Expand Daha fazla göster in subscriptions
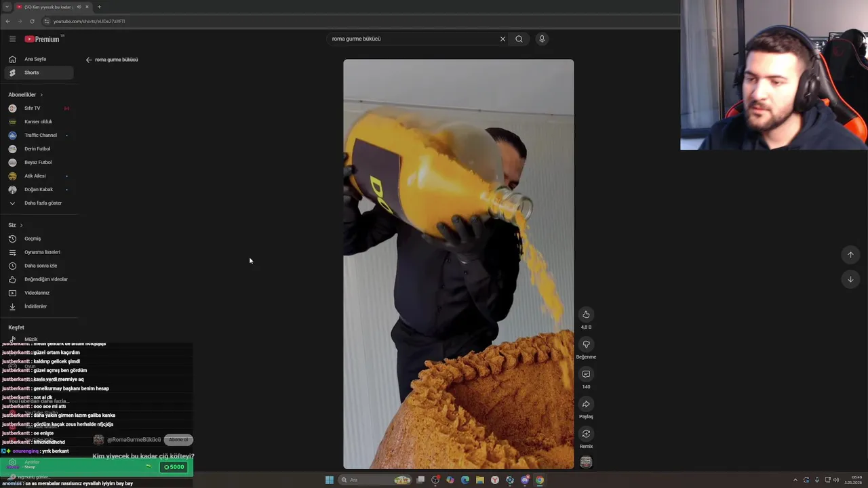 tap(38, 203)
